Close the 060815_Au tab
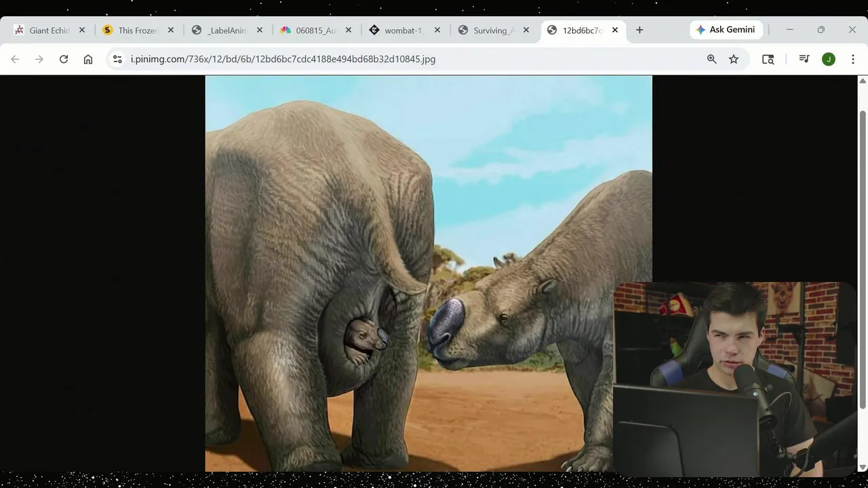Viewport: 868px width, 488px height. click(x=349, y=30)
